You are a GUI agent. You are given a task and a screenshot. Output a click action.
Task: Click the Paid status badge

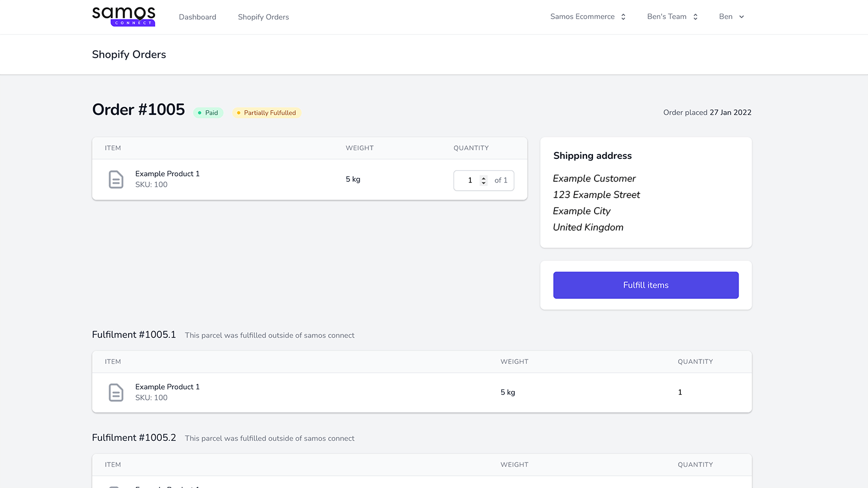208,113
